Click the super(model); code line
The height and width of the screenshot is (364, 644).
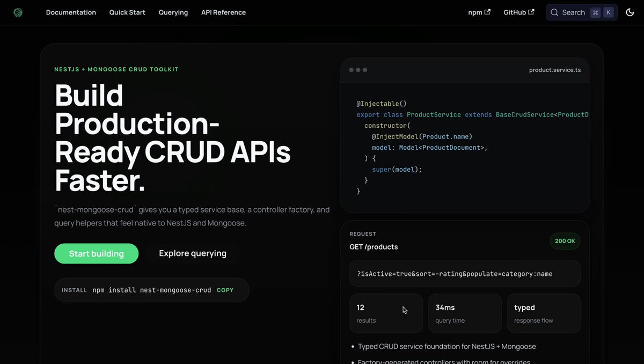coord(397,169)
